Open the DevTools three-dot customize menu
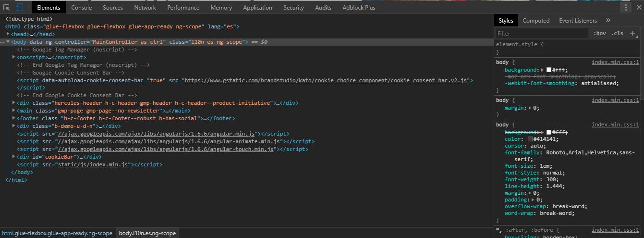644x238 pixels. (626, 8)
